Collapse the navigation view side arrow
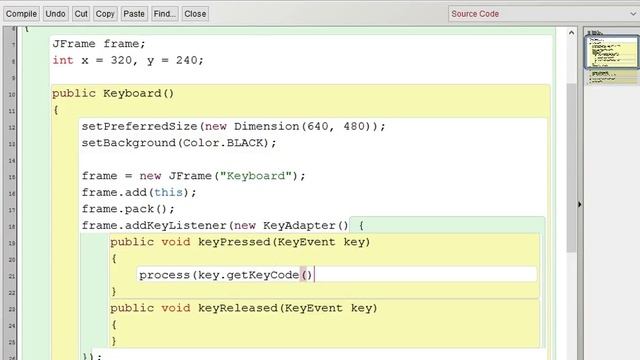The image size is (640, 360). point(580,204)
